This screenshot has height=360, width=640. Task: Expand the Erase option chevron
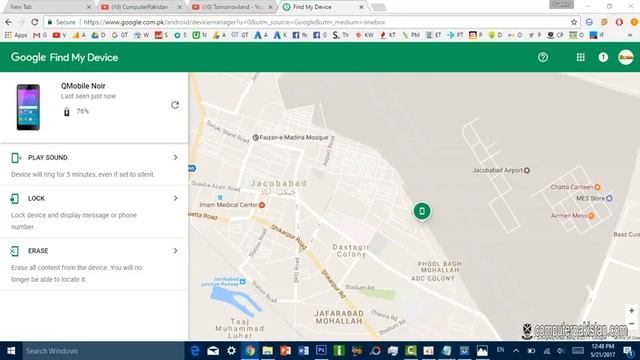(x=176, y=251)
